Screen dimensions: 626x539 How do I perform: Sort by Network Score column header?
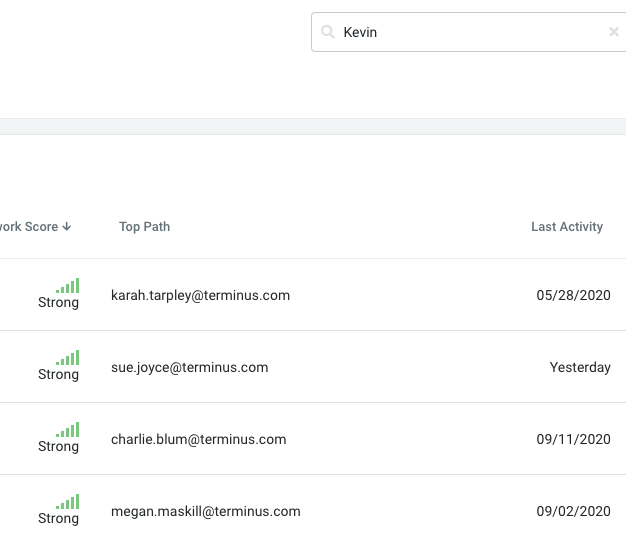click(35, 227)
